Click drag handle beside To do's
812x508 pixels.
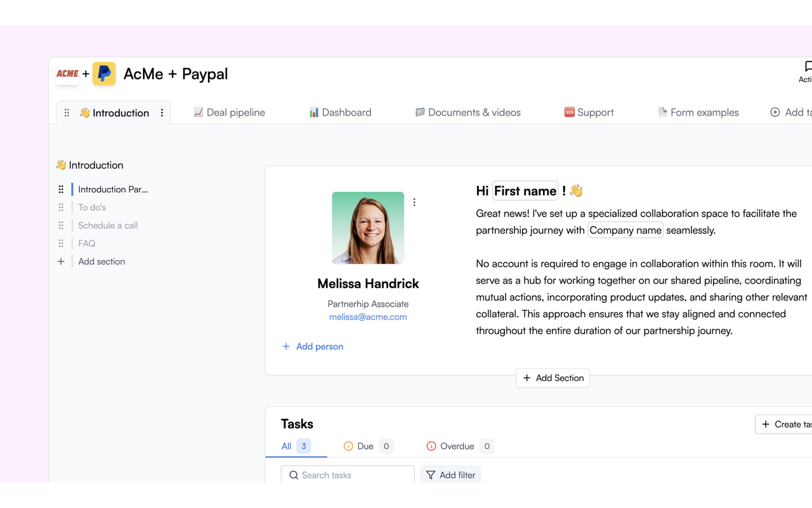tap(61, 208)
